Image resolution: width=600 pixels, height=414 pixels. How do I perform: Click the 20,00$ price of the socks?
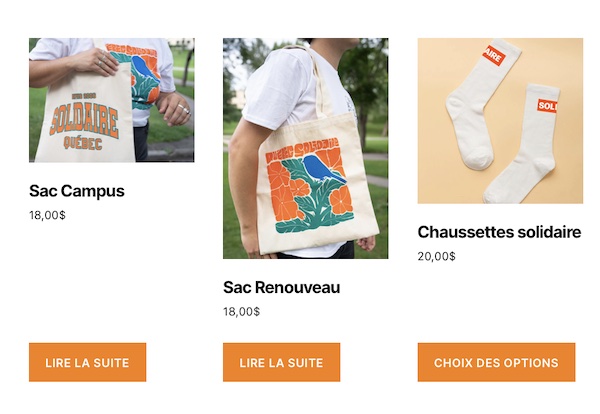[437, 256]
